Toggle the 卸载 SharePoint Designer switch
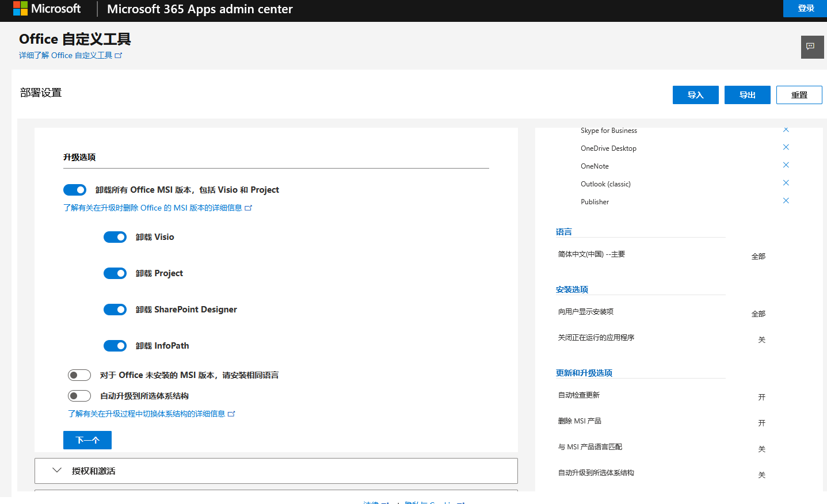 pyautogui.click(x=115, y=310)
